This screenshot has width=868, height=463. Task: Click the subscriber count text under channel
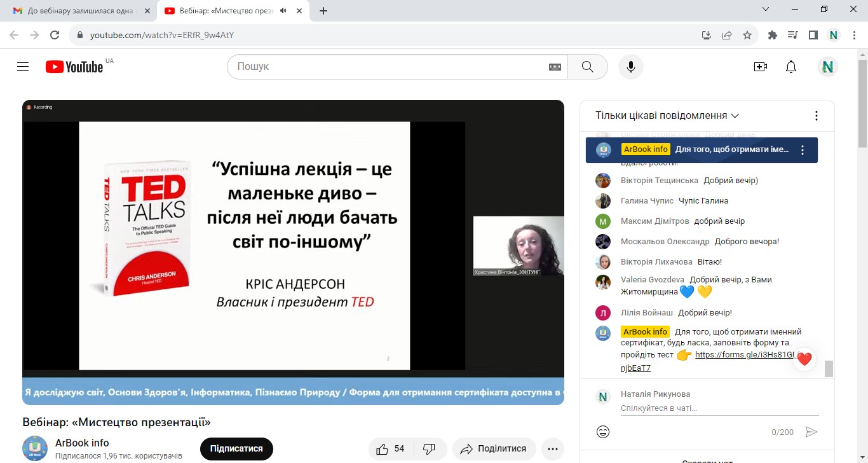pyautogui.click(x=119, y=456)
